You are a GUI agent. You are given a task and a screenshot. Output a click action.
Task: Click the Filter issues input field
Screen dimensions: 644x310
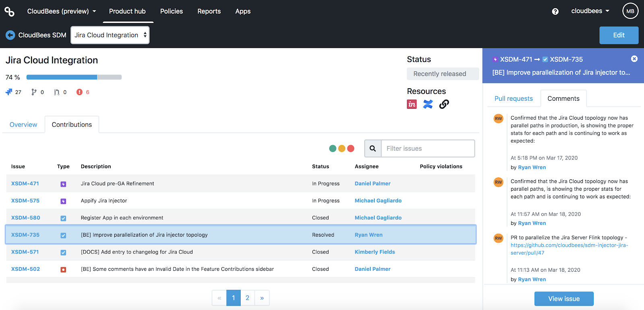click(x=428, y=148)
